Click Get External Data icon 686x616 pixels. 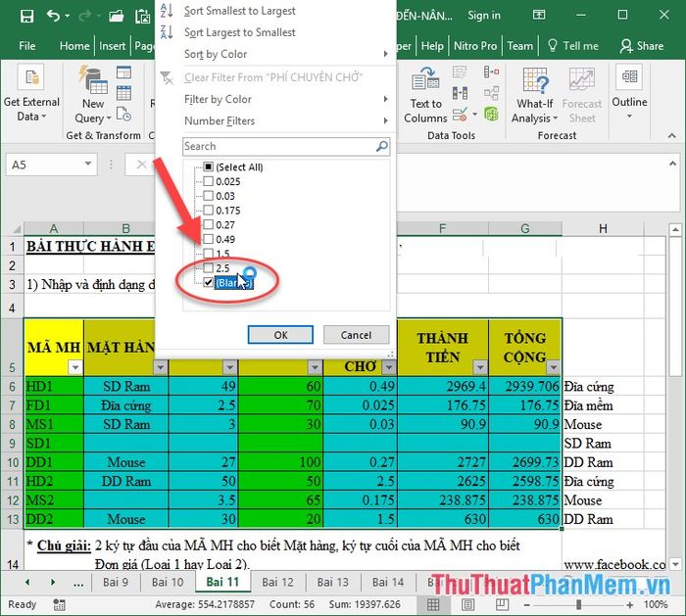[x=31, y=95]
